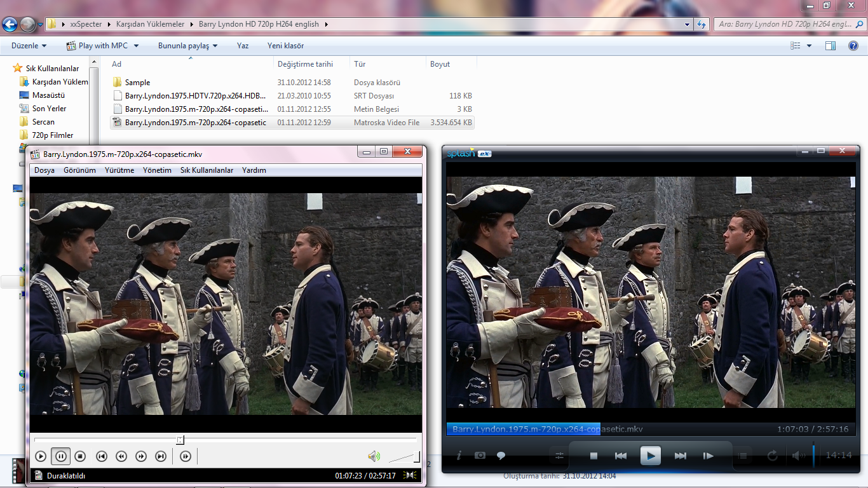Open Explorer help question mark icon

pos(853,46)
